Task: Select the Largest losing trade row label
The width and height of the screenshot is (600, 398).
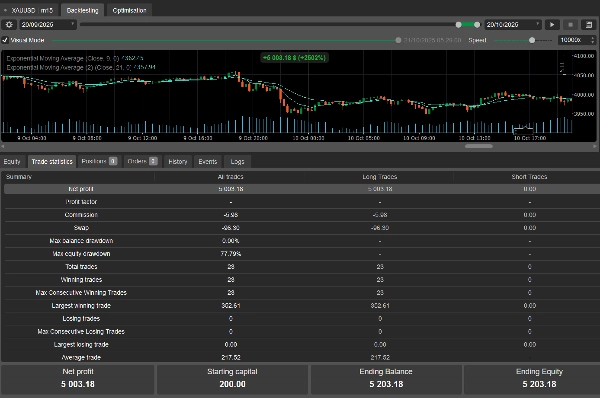Action: click(81, 345)
